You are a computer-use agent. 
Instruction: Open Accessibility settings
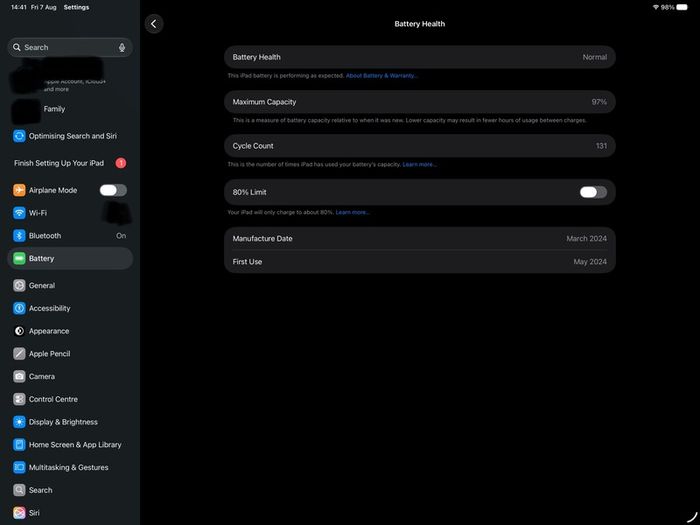(70, 308)
